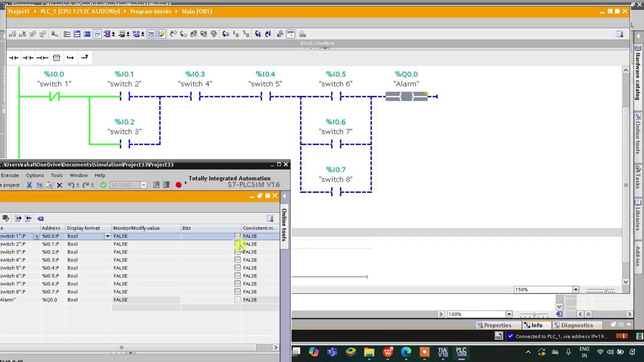Viewport: 644px width, 362px height.
Task: Toggle Bits checkbox for Alarm row
Action: coord(237,300)
